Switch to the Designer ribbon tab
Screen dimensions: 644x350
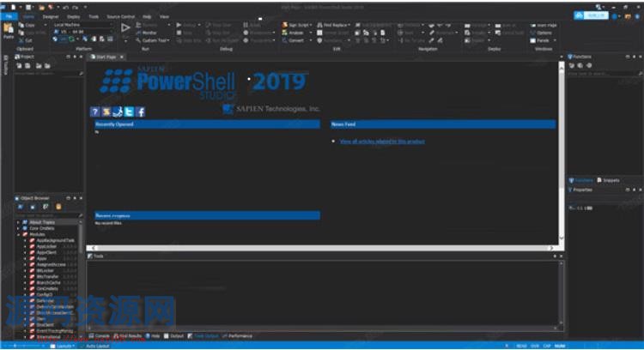51,17
